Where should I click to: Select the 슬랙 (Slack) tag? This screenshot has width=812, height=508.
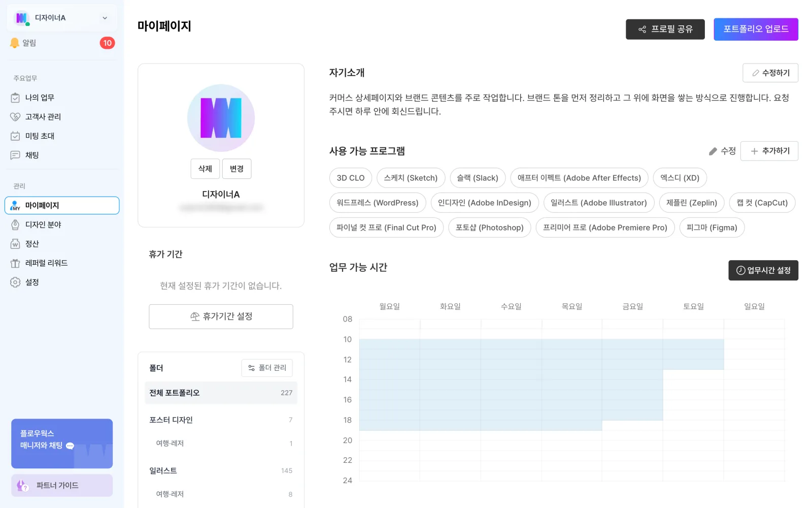(x=478, y=178)
